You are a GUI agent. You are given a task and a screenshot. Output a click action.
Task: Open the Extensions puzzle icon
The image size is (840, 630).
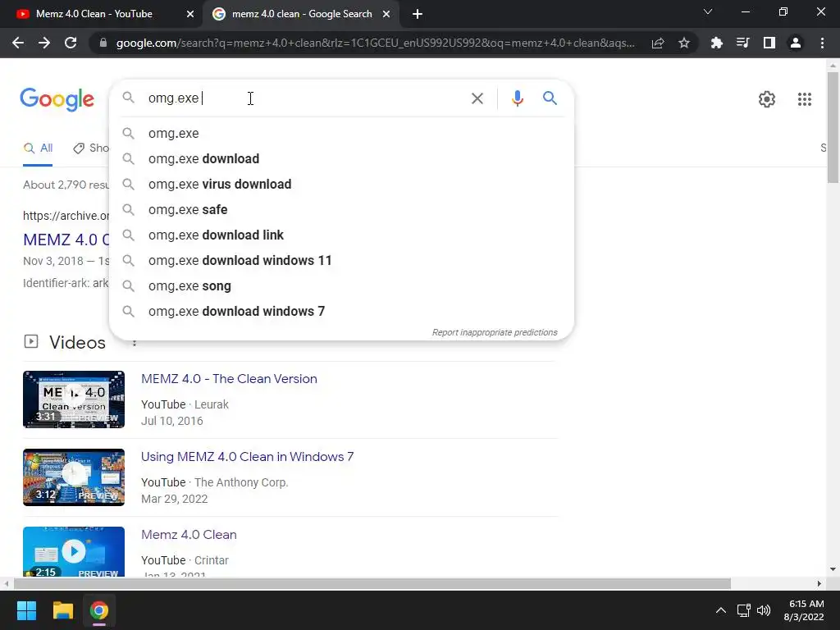[x=716, y=43]
